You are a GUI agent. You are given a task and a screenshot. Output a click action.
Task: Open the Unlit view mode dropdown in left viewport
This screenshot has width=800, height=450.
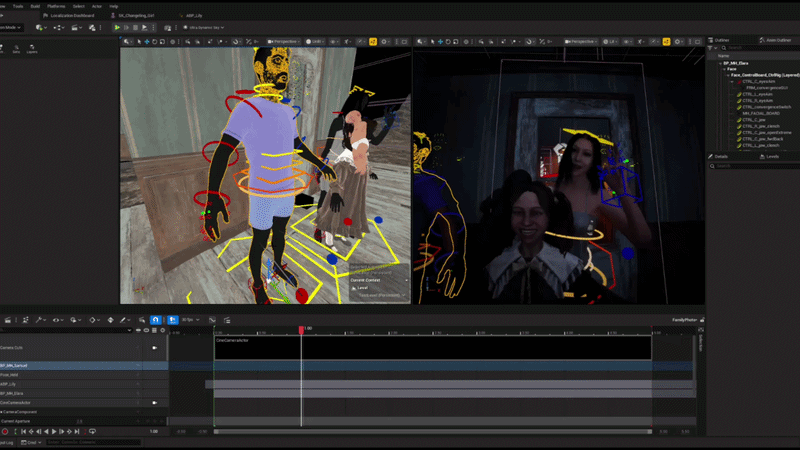coord(315,42)
